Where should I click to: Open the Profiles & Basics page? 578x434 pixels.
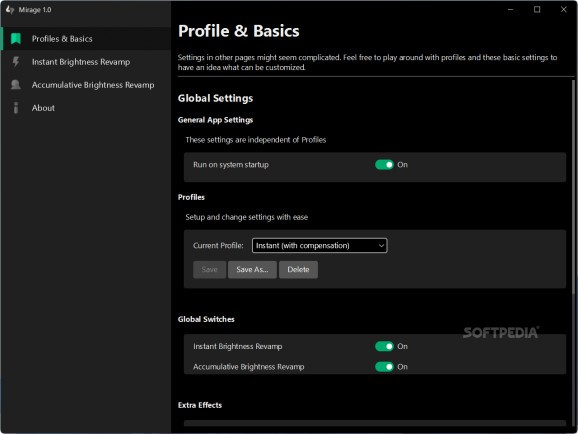point(86,39)
